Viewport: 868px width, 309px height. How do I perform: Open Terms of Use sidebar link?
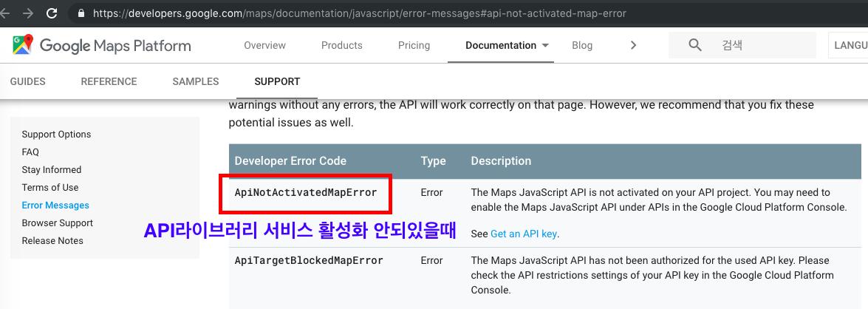click(x=49, y=187)
